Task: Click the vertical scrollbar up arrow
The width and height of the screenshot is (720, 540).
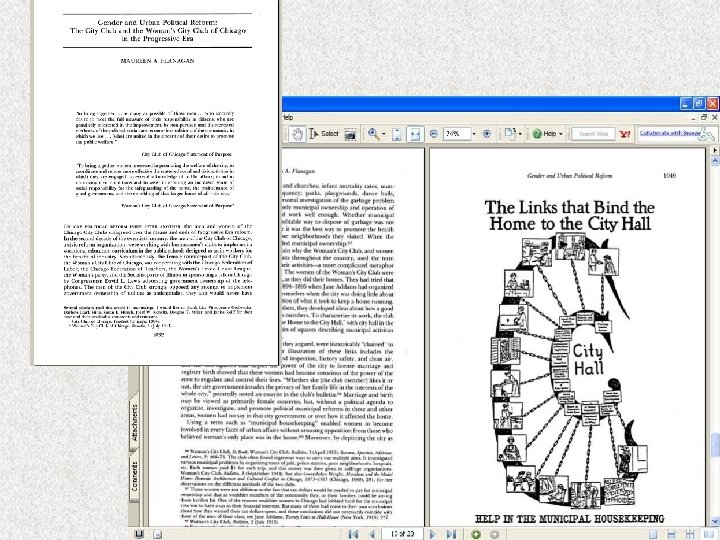Action: pos(715,161)
